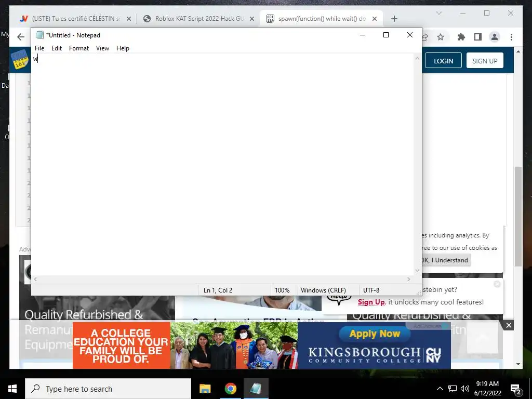Viewport: 532px width, 399px height.
Task: Open Chrome profile avatar
Action: (x=495, y=37)
